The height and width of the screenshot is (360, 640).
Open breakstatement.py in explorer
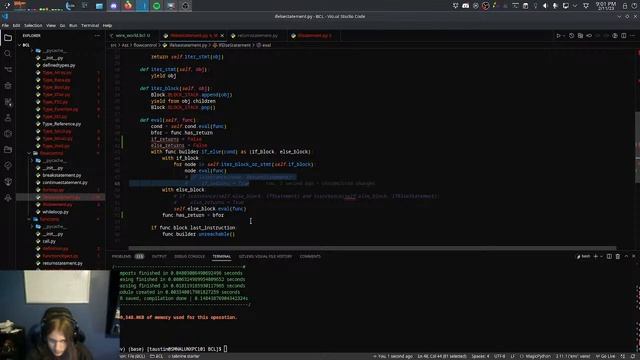62,176
